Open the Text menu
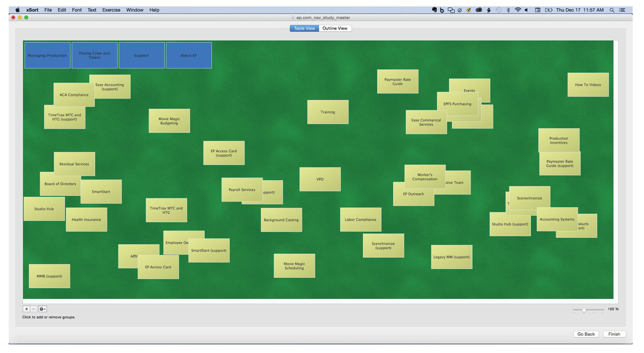This screenshot has height=353, width=644. pyautogui.click(x=92, y=10)
